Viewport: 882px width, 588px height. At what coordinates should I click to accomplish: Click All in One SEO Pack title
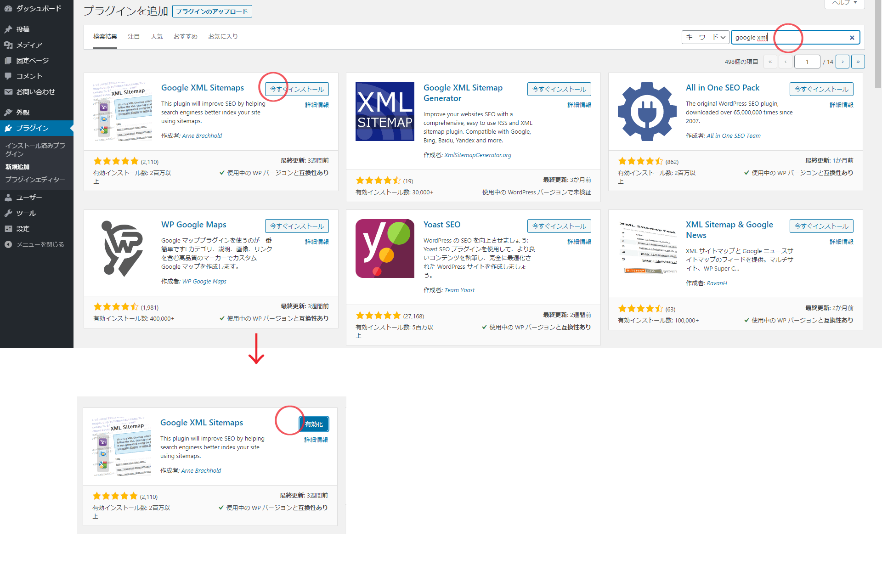pyautogui.click(x=723, y=88)
